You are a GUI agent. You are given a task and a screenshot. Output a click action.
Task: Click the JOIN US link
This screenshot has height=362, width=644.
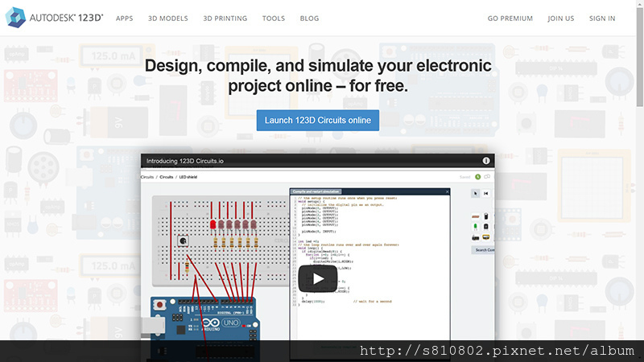(560, 19)
